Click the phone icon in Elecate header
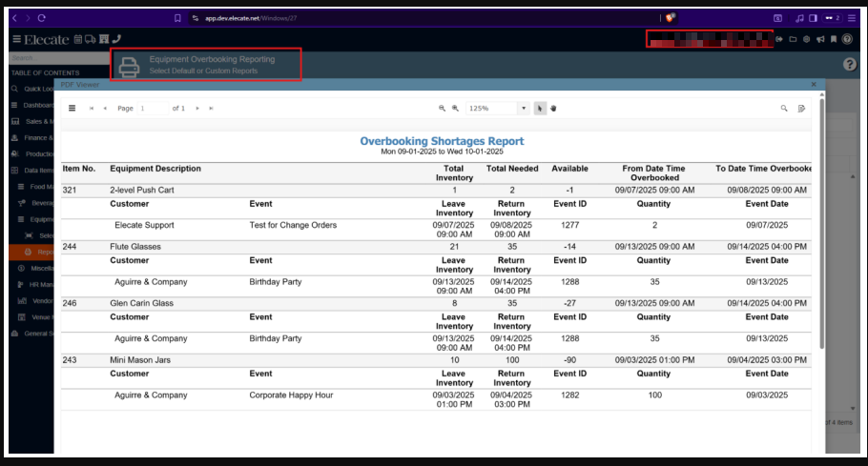This screenshot has width=868, height=466. (116, 39)
